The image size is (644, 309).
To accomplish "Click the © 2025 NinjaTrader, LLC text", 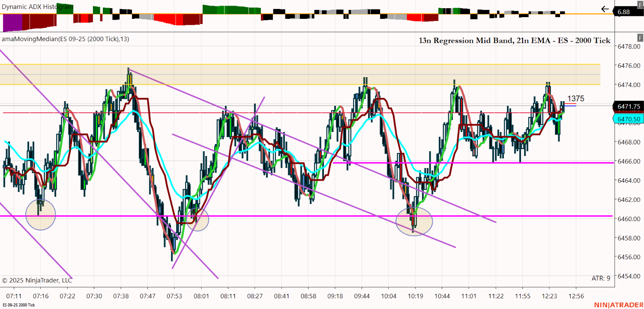I will click(x=37, y=280).
